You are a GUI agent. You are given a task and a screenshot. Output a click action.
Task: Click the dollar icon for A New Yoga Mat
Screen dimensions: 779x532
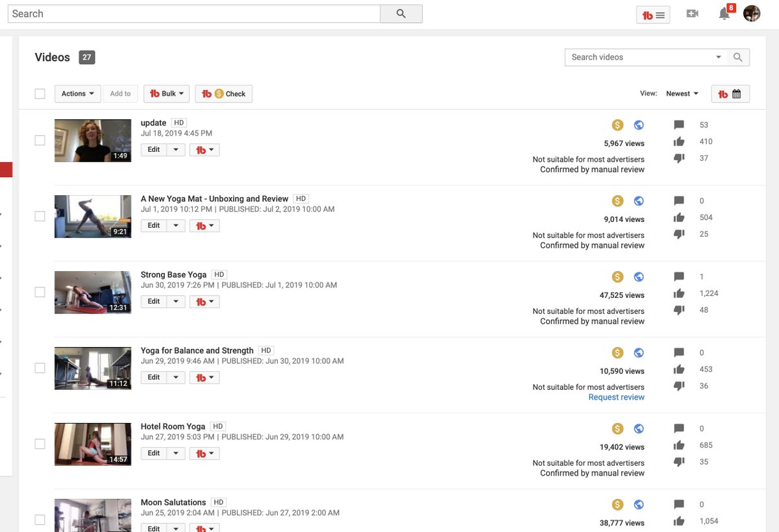tap(618, 201)
